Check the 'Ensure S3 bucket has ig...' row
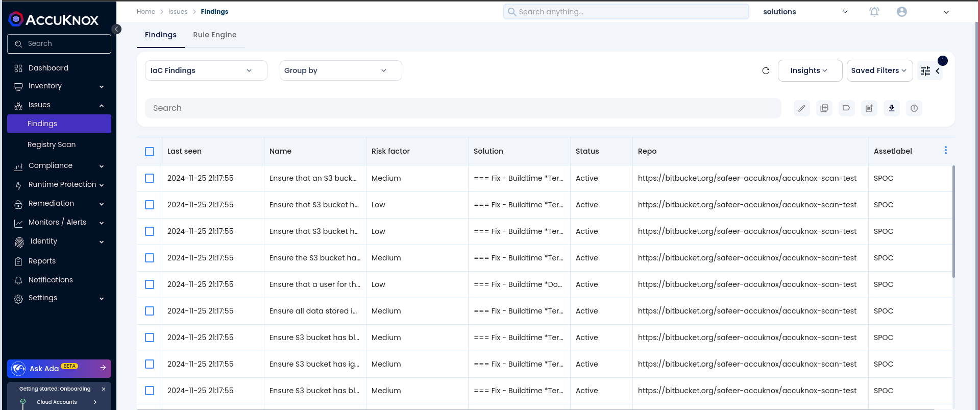 click(150, 364)
